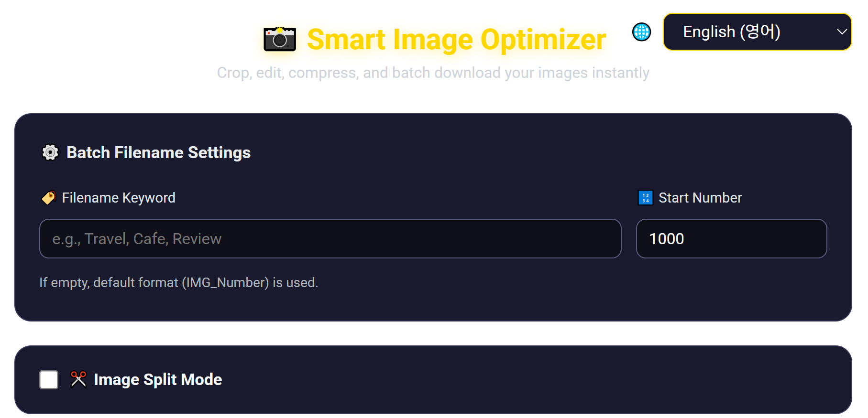Click the globe language icon
Image resolution: width=868 pixels, height=418 pixels.
pos(641,32)
